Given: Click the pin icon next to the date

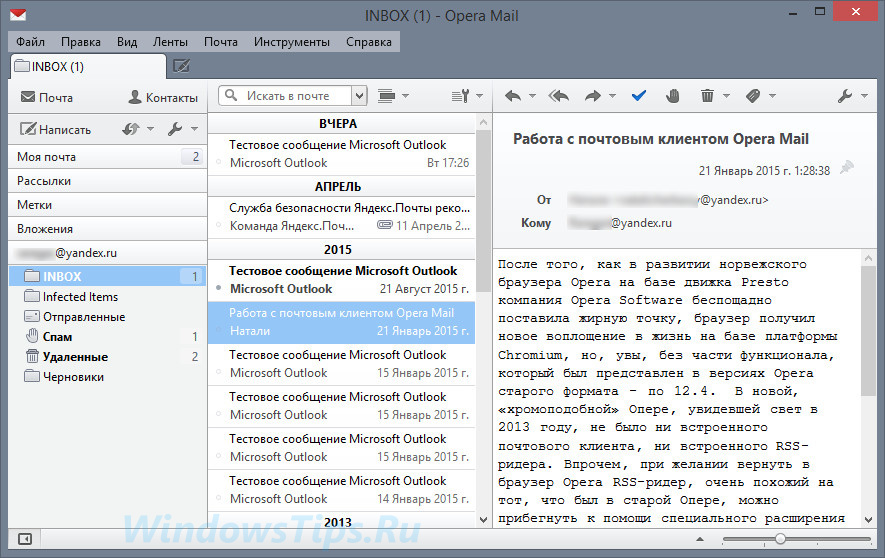Looking at the screenshot, I should [x=846, y=168].
